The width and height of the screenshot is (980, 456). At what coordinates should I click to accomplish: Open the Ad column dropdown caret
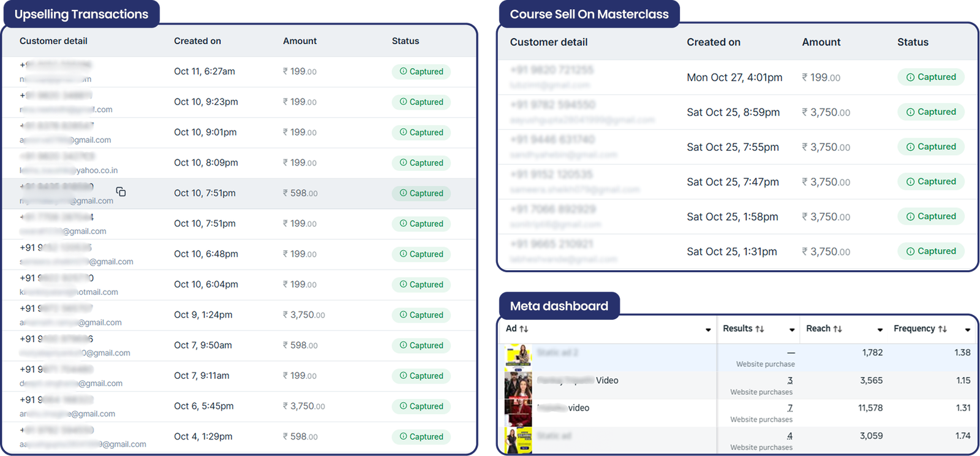click(x=708, y=330)
